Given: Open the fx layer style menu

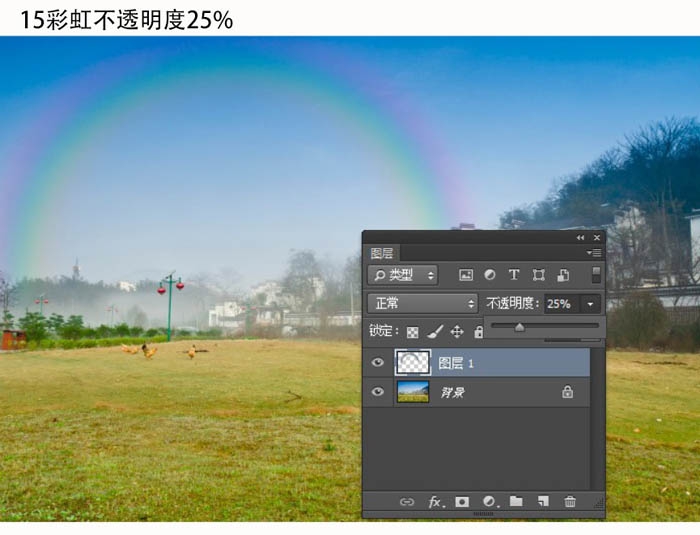Looking at the screenshot, I should (436, 502).
